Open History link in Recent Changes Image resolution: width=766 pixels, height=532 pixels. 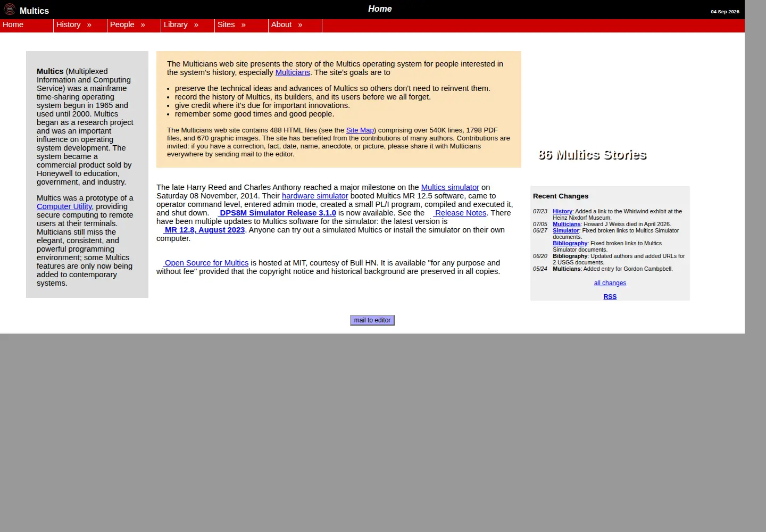click(x=562, y=211)
